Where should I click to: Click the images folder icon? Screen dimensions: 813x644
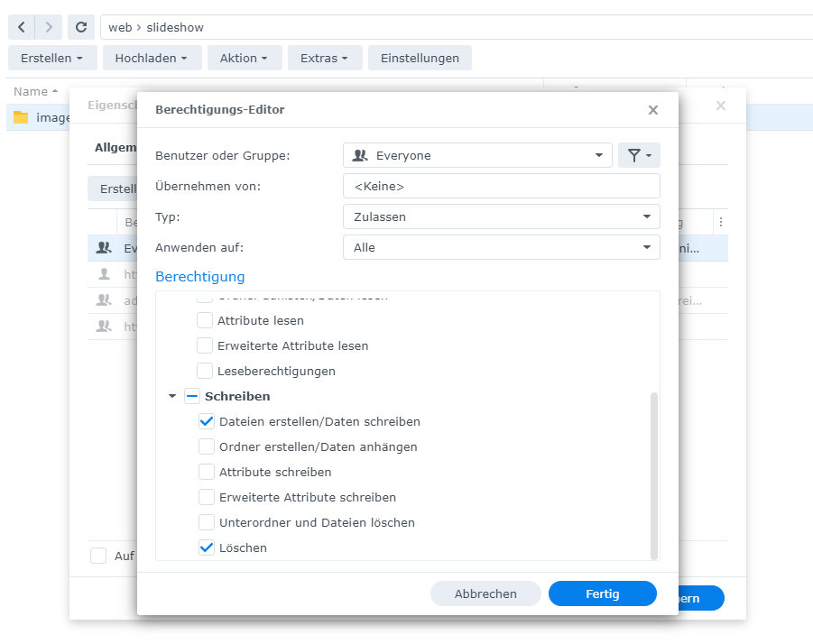21,117
